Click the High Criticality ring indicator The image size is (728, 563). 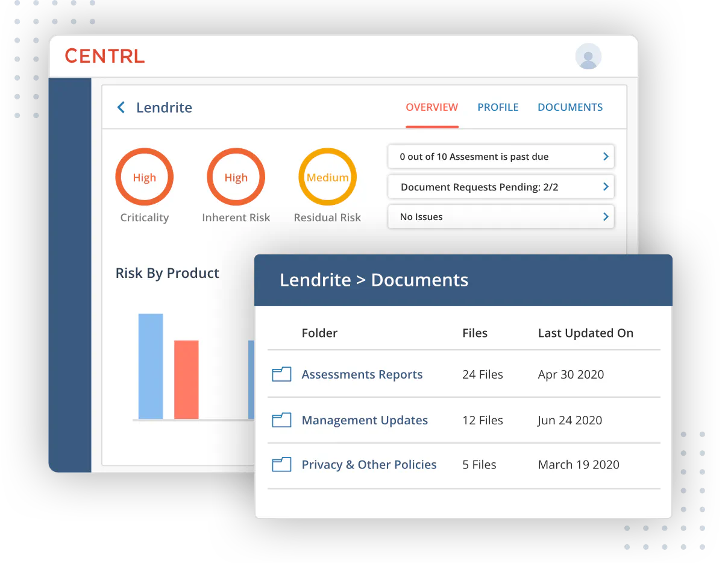pyautogui.click(x=145, y=177)
